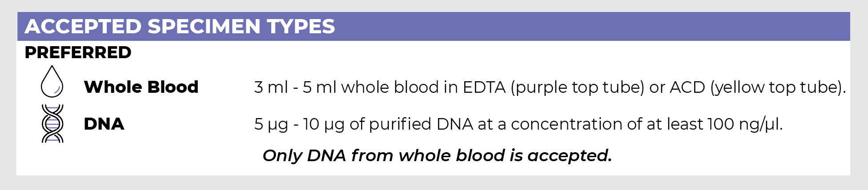This screenshot has width=868, height=190.
Task: Click the whole blood volume description text
Action: tap(550, 87)
